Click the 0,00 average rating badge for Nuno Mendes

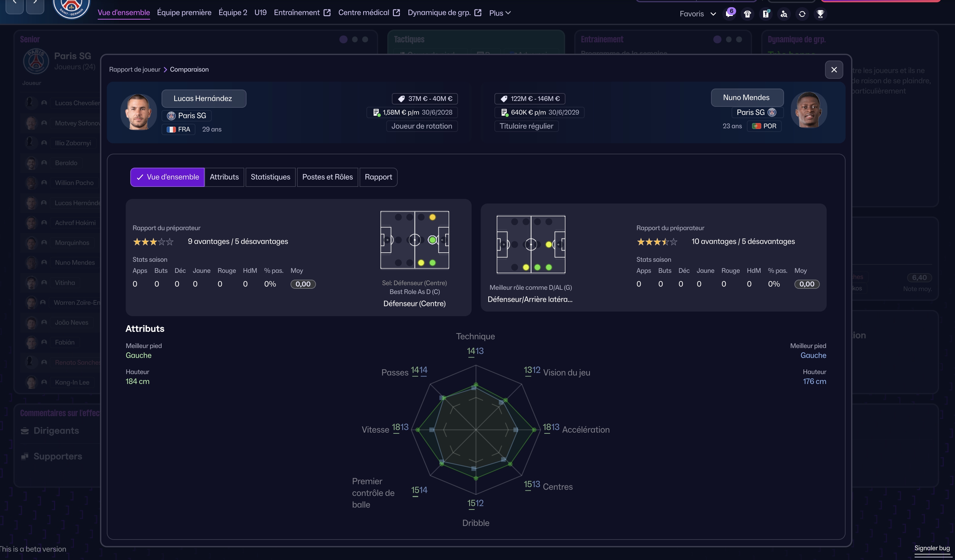click(x=807, y=284)
